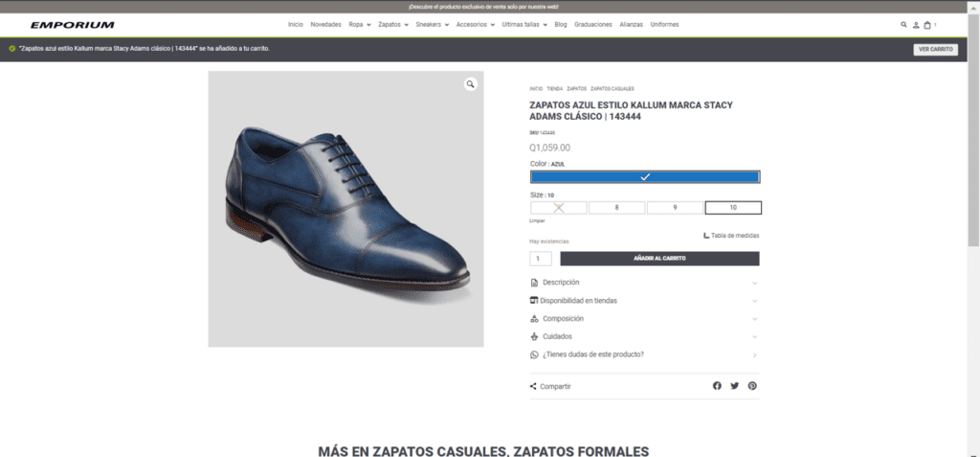Open the shopping bag cart icon
980x457 pixels.
(x=927, y=25)
